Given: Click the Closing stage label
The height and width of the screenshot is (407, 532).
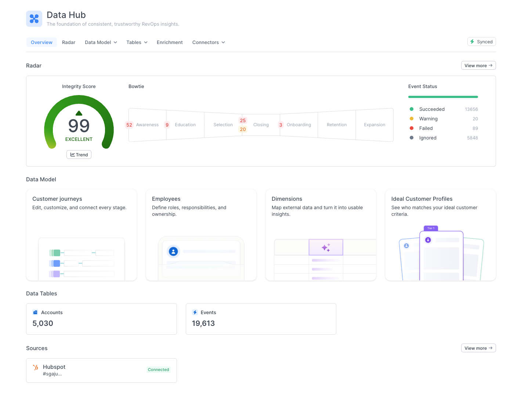Looking at the screenshot, I should click(261, 125).
